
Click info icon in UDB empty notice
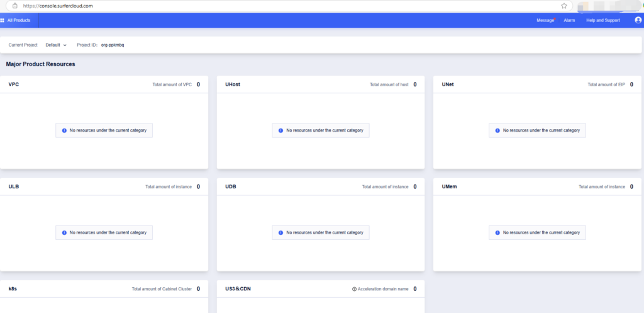pyautogui.click(x=281, y=233)
